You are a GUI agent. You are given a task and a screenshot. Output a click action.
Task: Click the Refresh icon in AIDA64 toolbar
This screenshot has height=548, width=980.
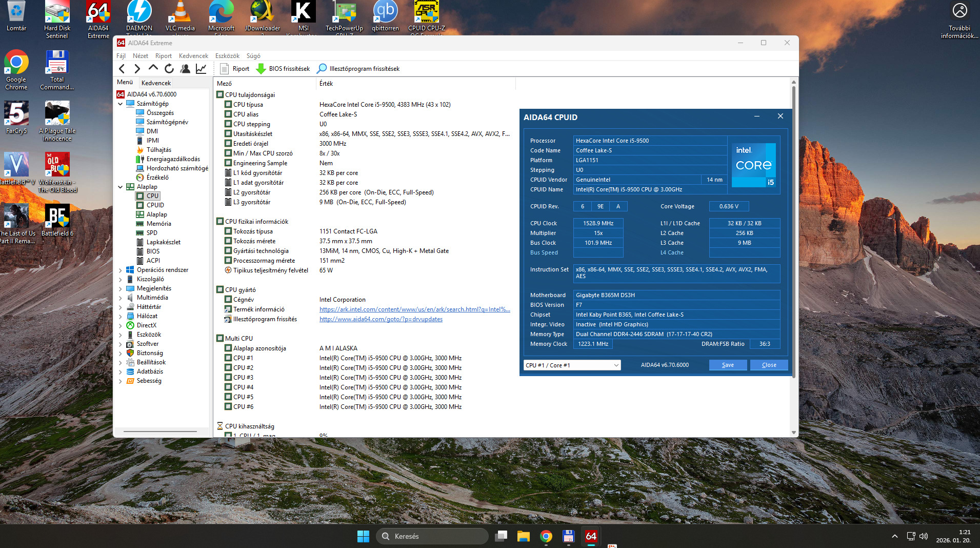click(169, 69)
